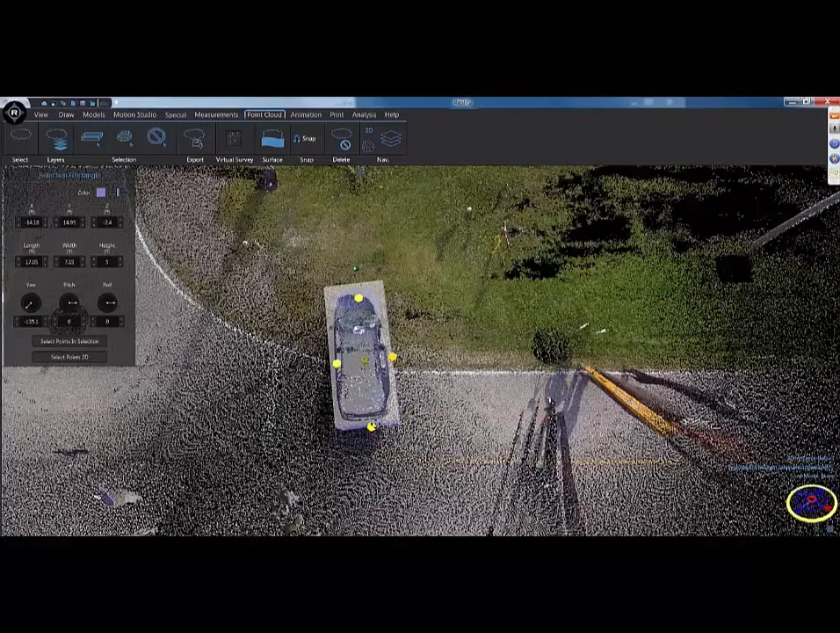The height and width of the screenshot is (633, 840).
Task: Open the Virtual Survey tool
Action: tap(234, 139)
